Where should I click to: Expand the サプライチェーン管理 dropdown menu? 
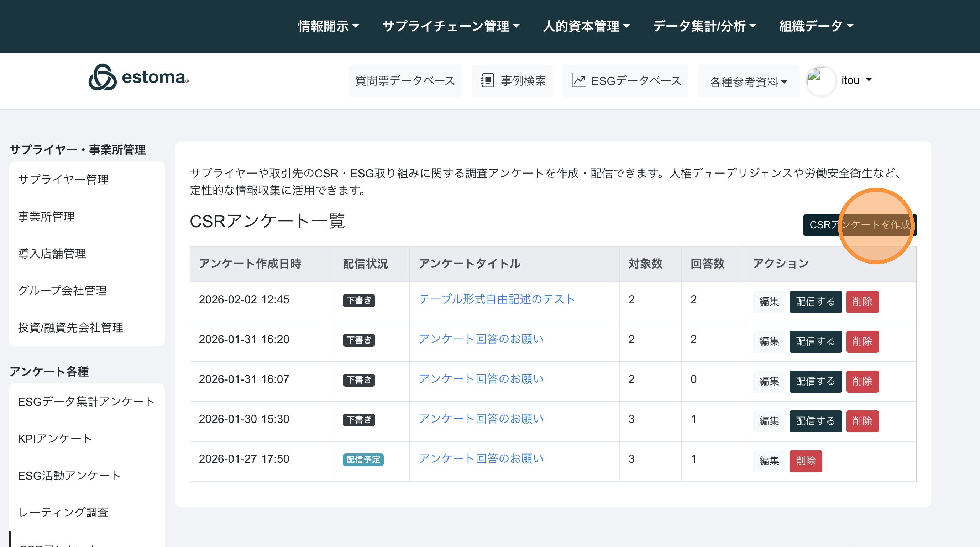coord(450,26)
